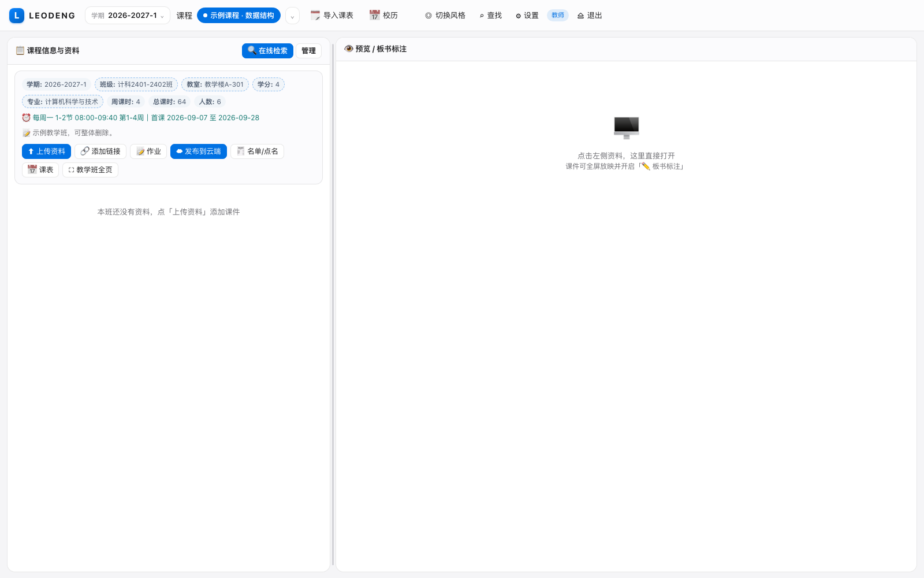Open the 校历 calendar

click(x=384, y=16)
